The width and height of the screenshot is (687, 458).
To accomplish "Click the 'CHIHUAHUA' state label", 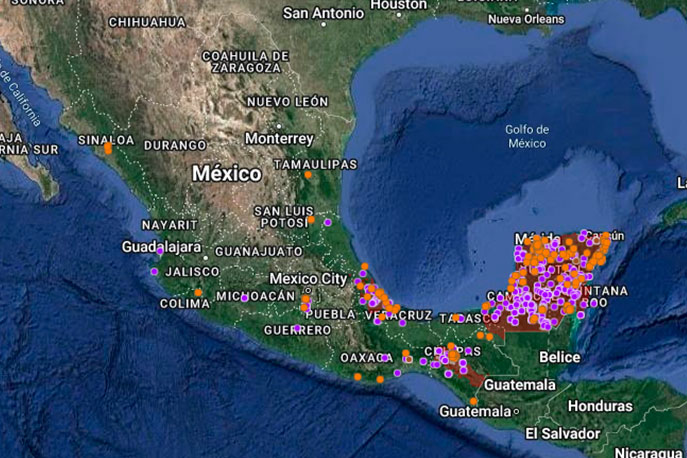I will pyautogui.click(x=147, y=22).
